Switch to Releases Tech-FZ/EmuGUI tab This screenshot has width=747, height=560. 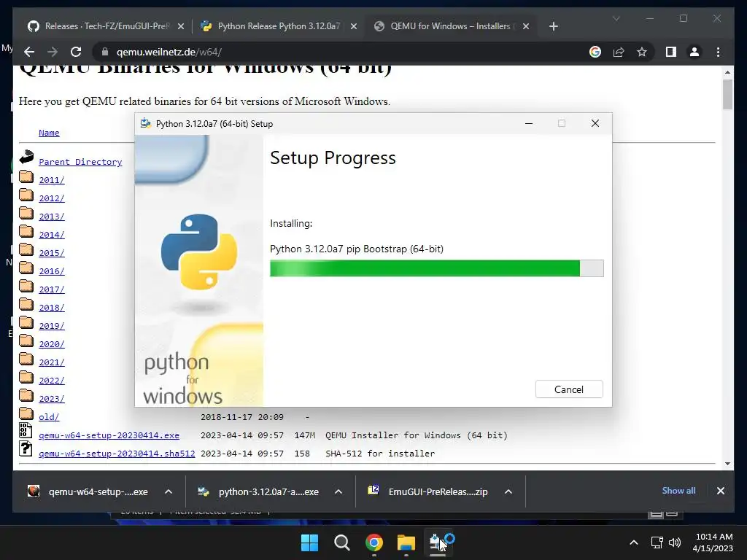click(106, 26)
